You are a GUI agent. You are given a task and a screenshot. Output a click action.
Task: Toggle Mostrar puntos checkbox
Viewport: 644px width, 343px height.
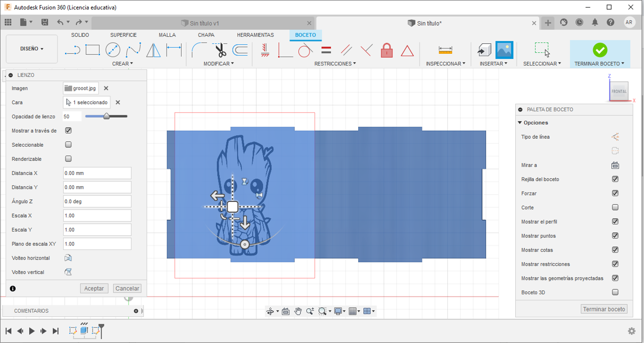615,235
